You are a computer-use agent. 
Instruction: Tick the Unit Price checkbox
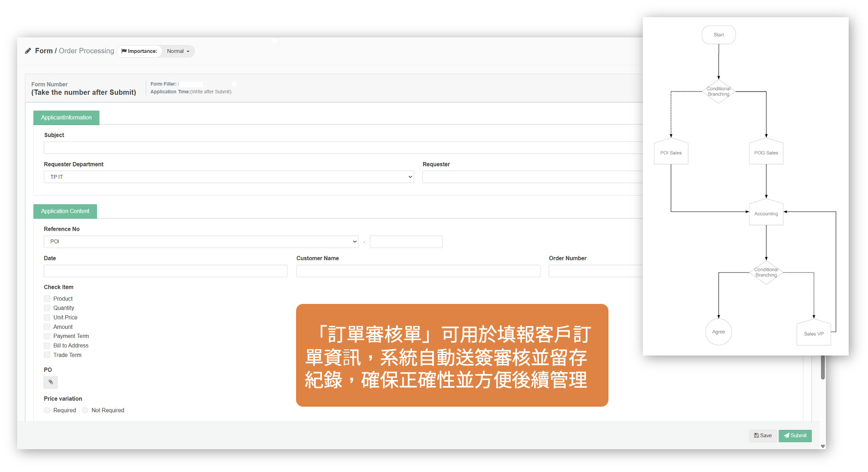(x=47, y=318)
